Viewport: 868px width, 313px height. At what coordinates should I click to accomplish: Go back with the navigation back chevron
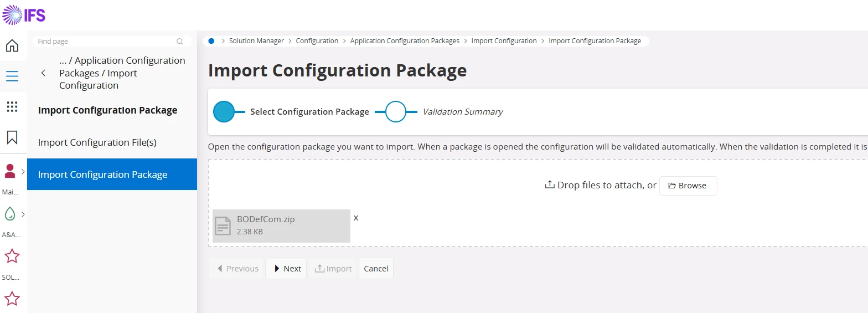point(44,73)
